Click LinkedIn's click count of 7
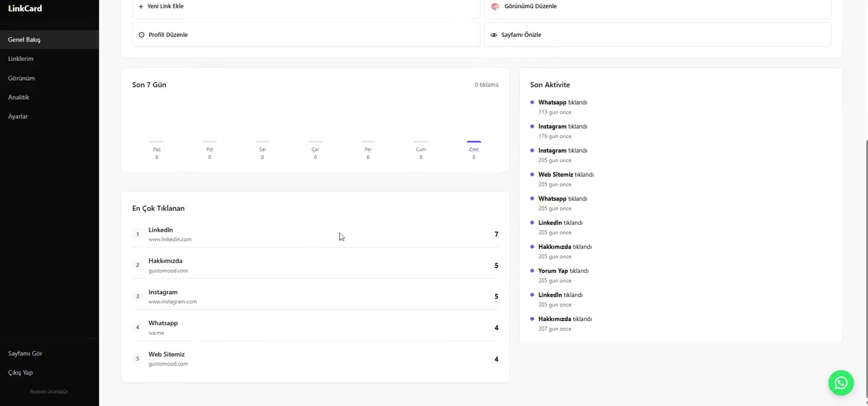This screenshot has height=406, width=868. tap(496, 234)
